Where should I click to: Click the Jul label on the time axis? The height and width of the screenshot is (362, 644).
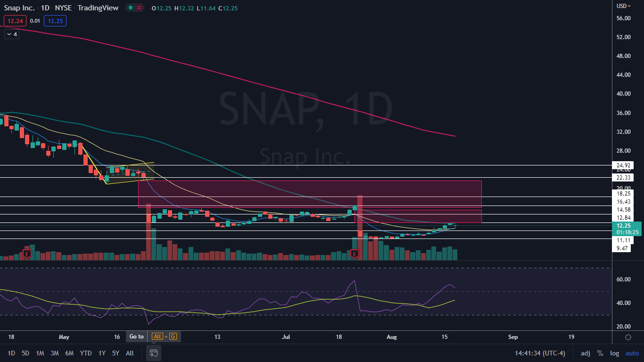(286, 337)
